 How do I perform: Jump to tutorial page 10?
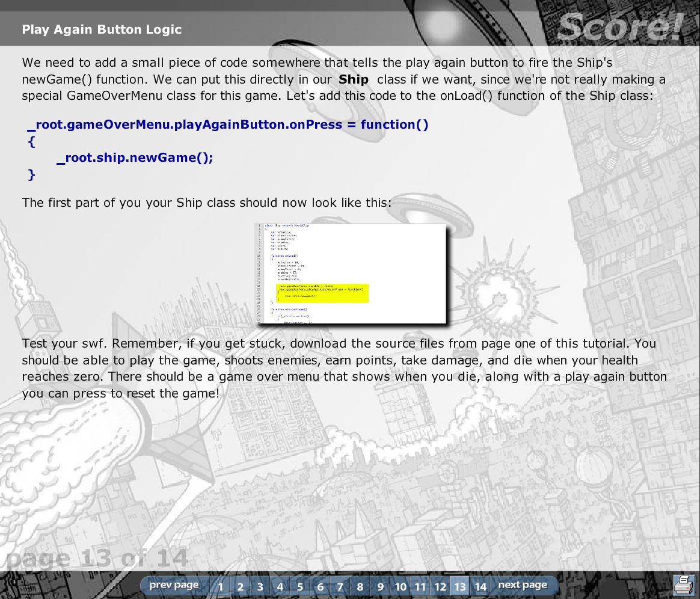pos(401,586)
